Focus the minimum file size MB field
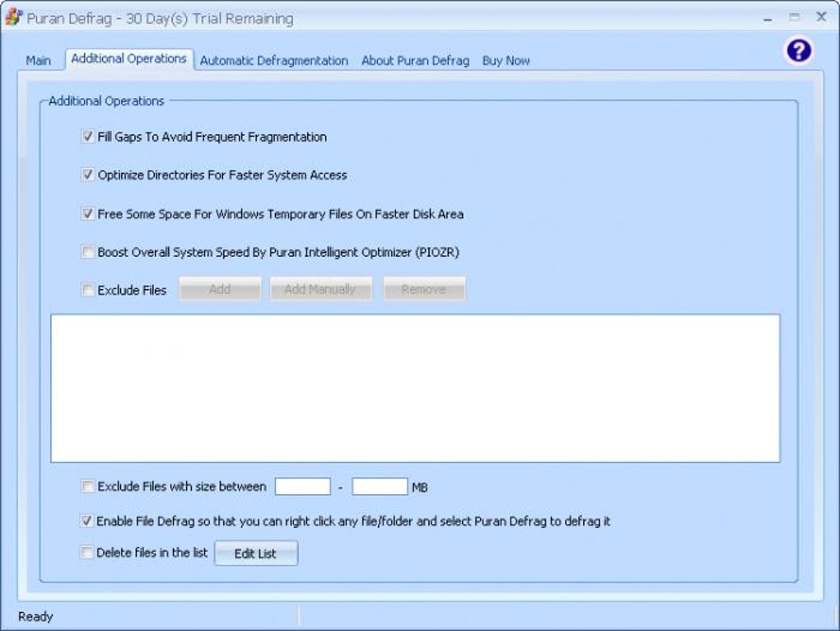This screenshot has width=840, height=631. coord(303,486)
